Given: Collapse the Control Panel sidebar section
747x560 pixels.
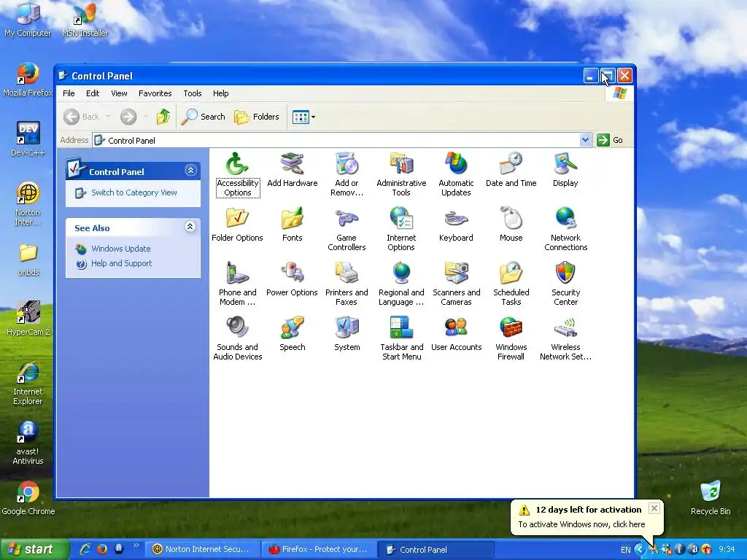Looking at the screenshot, I should 190,171.
